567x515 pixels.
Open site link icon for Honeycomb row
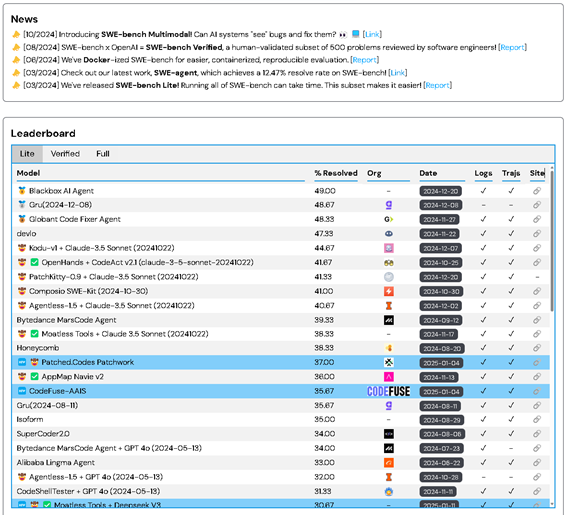(537, 348)
